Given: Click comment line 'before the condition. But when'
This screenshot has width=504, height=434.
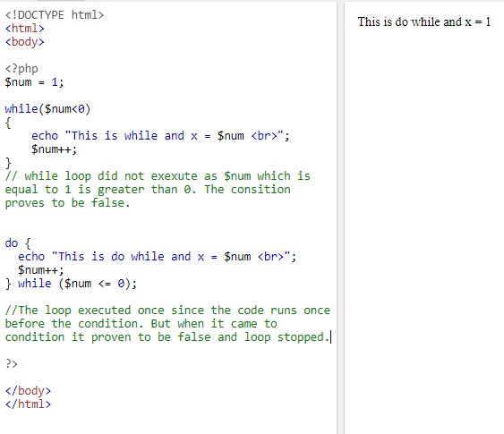Looking at the screenshot, I should (x=141, y=324).
